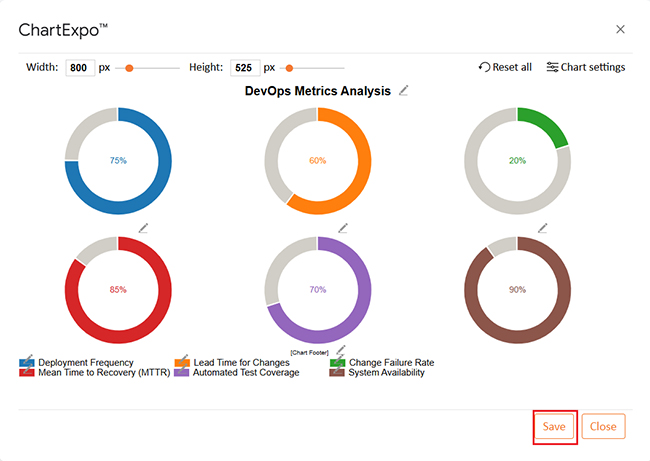Click pencil icon on Change Failure Rate legend
Screen dimensions: 650x461
point(339,357)
